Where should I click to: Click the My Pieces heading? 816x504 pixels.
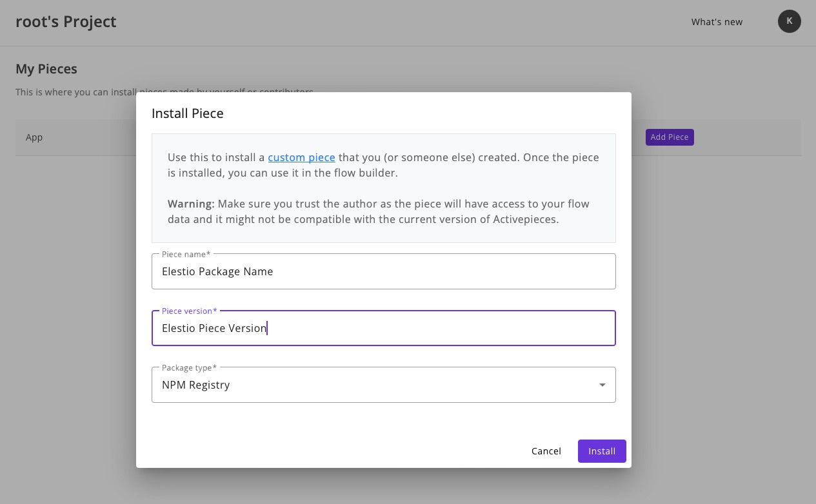tap(46, 69)
